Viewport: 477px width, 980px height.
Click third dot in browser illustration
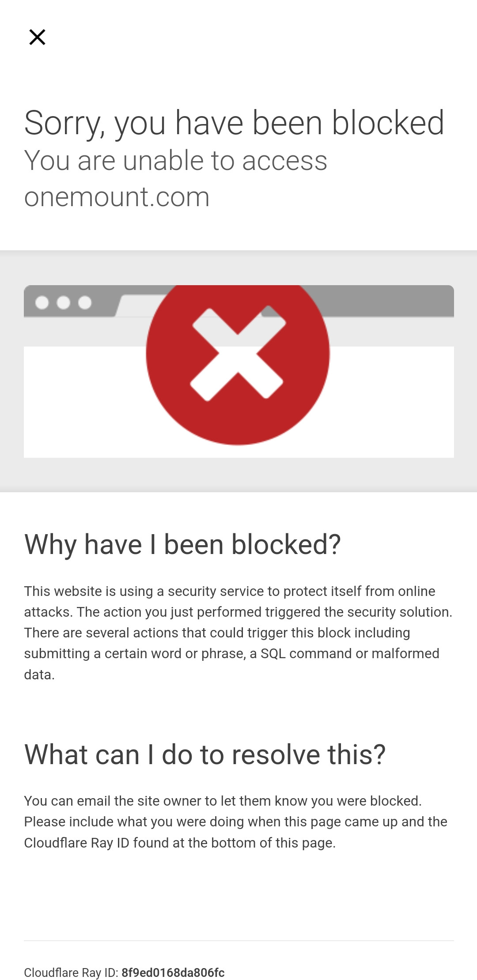coord(85,302)
